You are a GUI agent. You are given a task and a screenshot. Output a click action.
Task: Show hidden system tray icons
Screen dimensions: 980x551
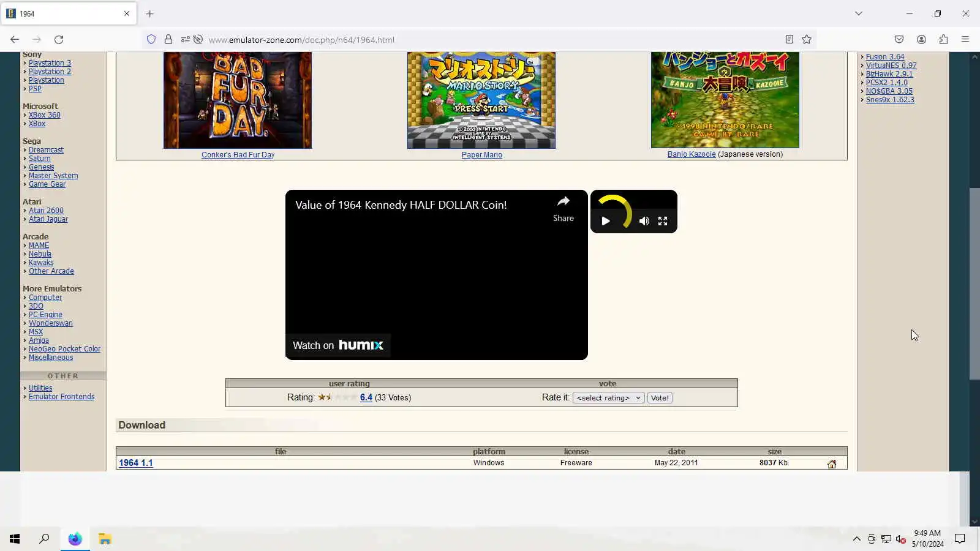click(857, 539)
